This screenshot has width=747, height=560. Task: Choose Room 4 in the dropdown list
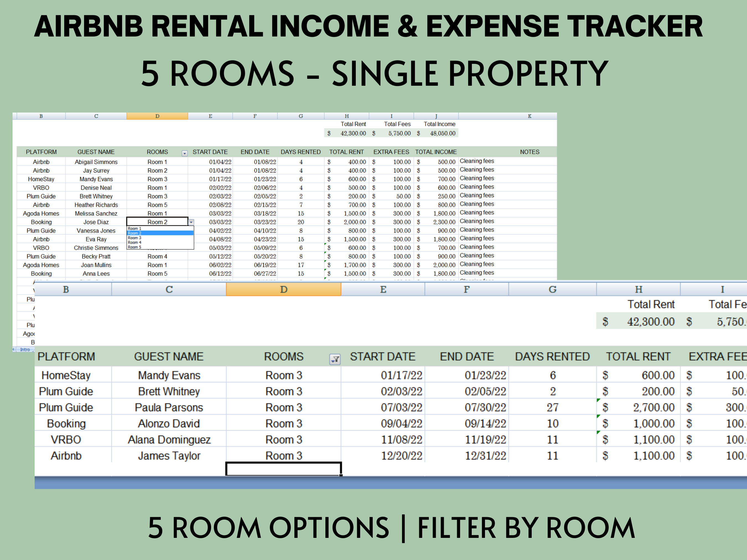[134, 243]
